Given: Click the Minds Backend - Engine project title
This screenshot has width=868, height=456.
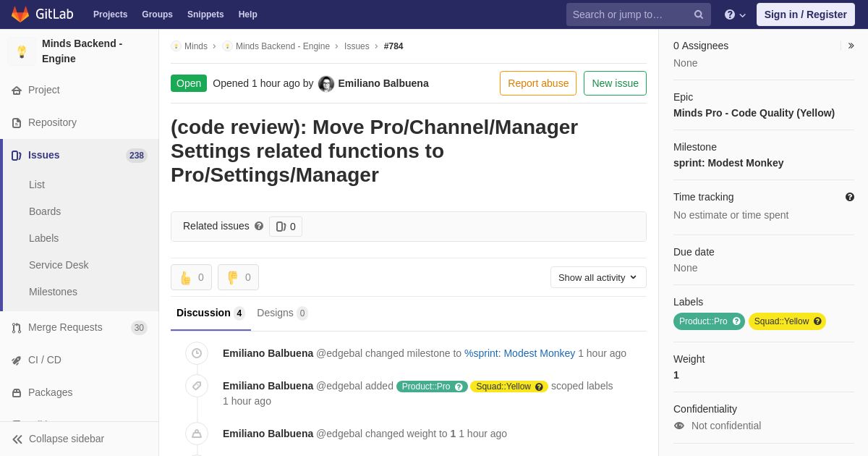Looking at the screenshot, I should pyautogui.click(x=82, y=51).
